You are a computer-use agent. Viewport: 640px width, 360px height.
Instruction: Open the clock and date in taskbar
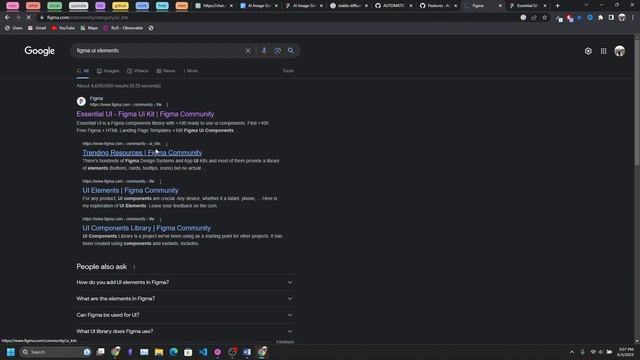[x=626, y=352]
